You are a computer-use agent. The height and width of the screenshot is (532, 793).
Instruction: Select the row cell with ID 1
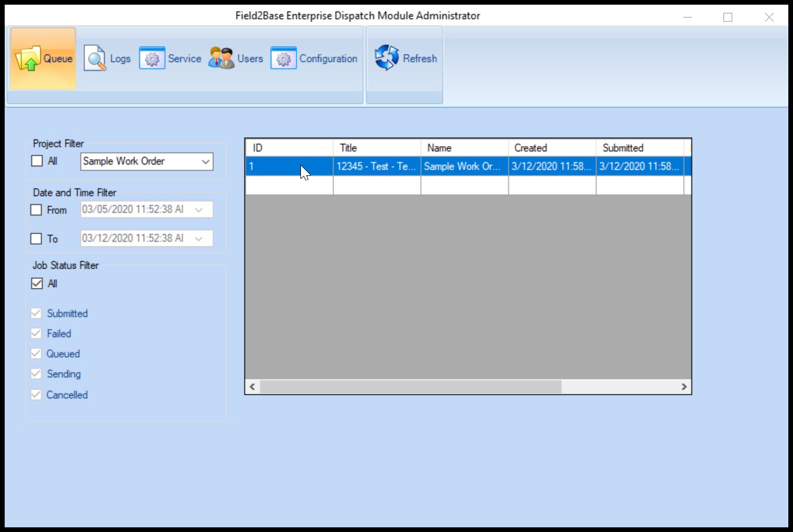(289, 166)
